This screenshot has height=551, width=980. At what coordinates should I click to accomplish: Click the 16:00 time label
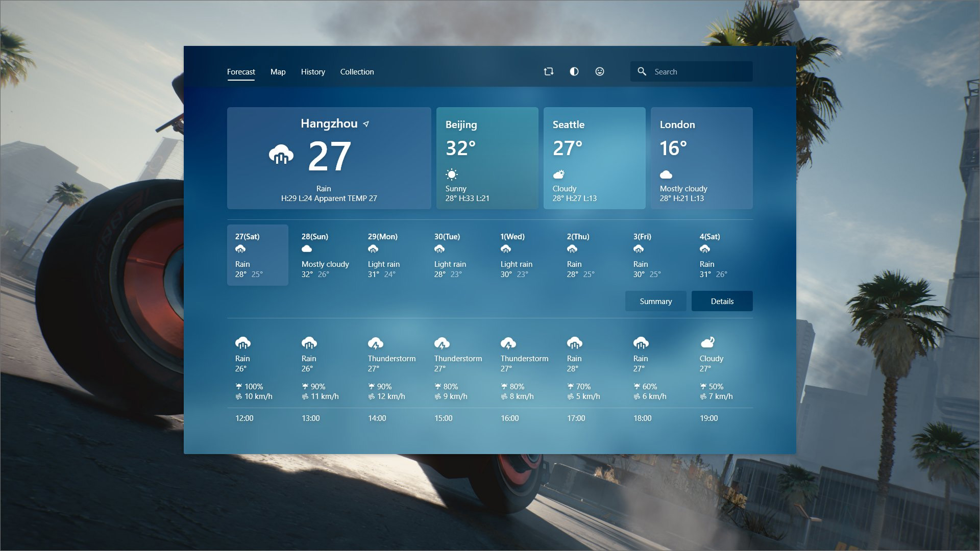pos(510,418)
